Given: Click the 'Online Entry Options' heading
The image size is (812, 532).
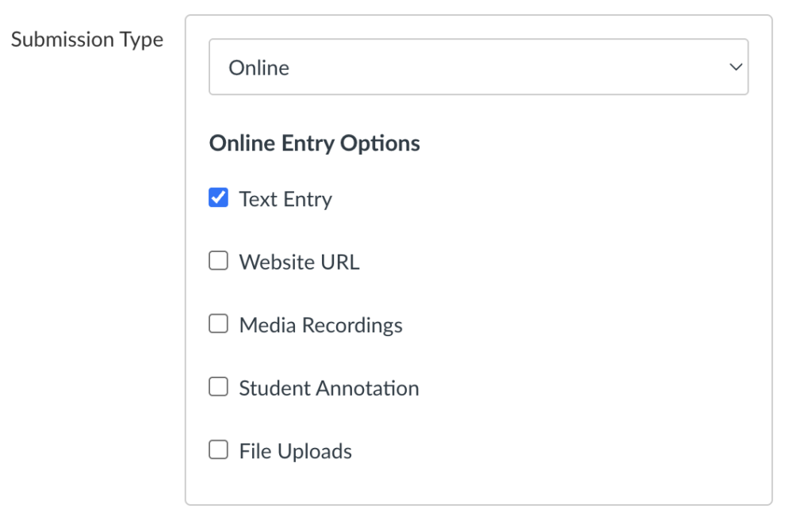Looking at the screenshot, I should pos(314,144).
